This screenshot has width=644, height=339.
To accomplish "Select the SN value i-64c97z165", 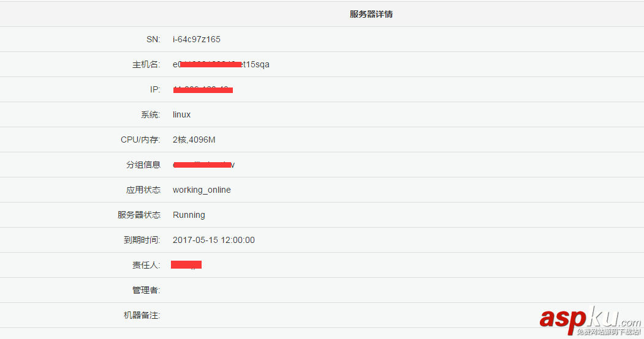I will [196, 39].
